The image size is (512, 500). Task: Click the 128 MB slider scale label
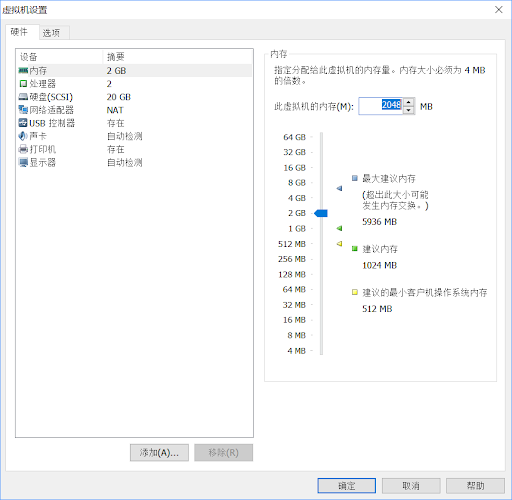292,274
